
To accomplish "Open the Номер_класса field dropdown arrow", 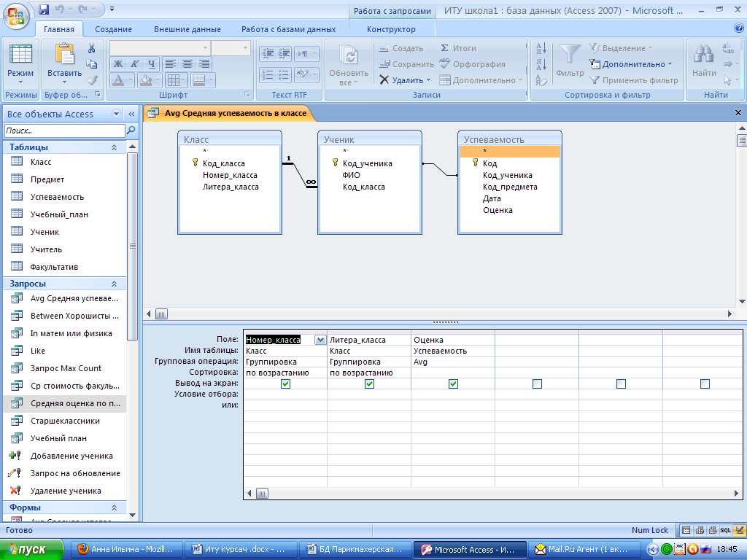I will point(320,340).
